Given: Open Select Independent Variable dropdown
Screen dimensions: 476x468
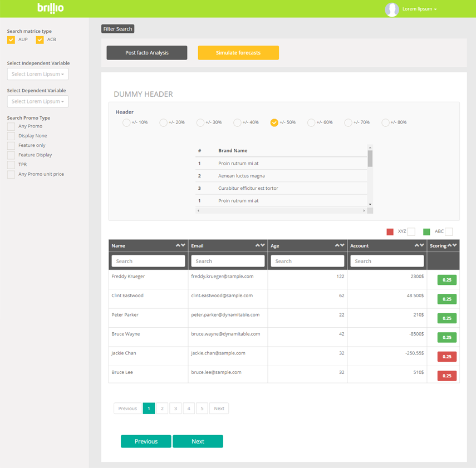Looking at the screenshot, I should pos(38,74).
